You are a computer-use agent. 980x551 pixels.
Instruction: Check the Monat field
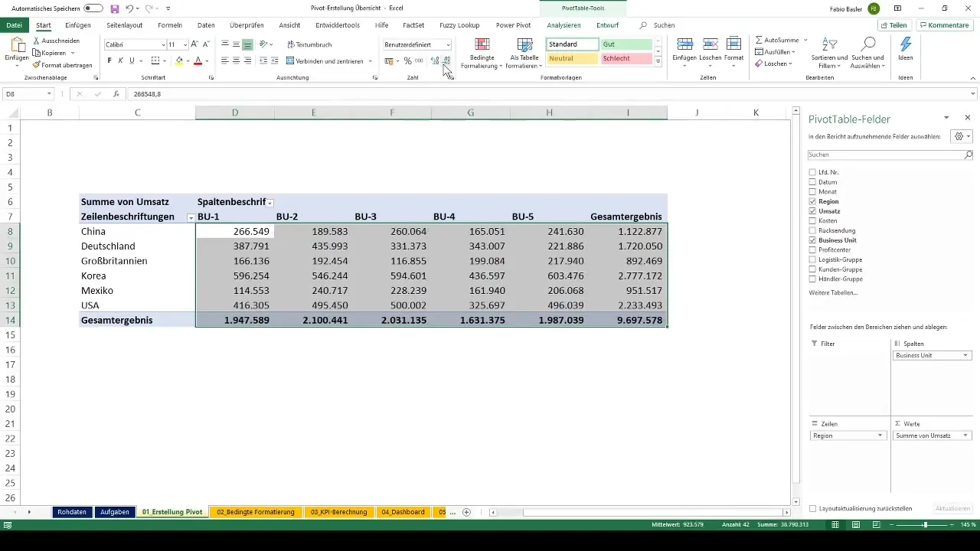coord(812,191)
